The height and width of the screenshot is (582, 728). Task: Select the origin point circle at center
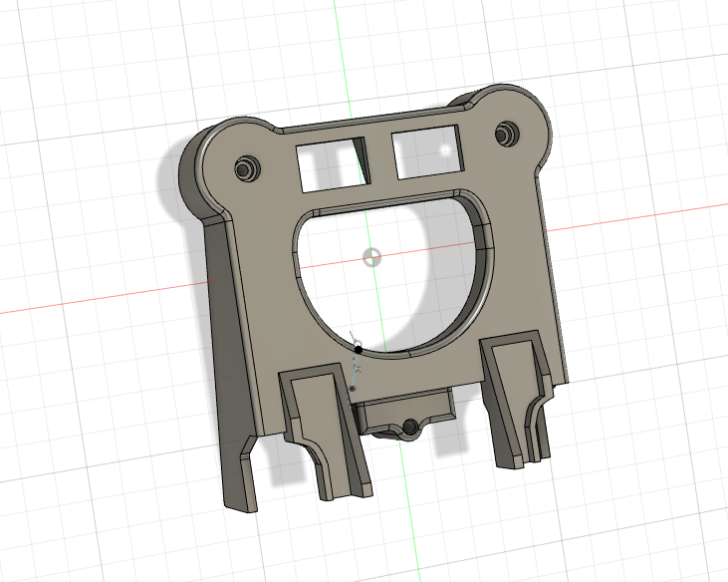pos(371,257)
